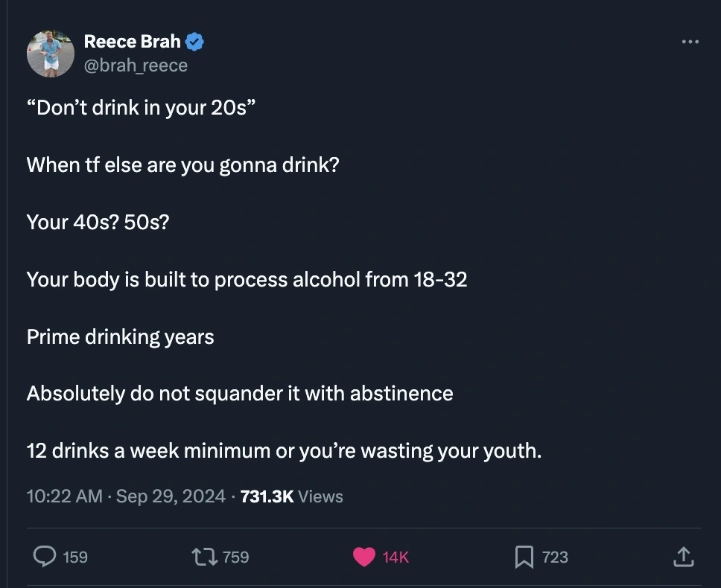Screen dimensions: 721x588
Task: Click the 759 reposts count
Action: (x=235, y=557)
